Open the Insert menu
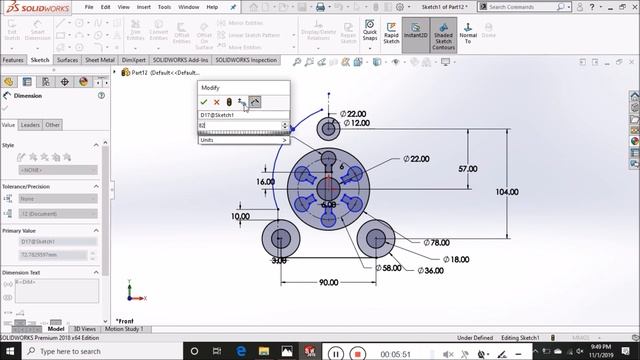Image resolution: width=640 pixels, height=360 pixels. [144, 7]
